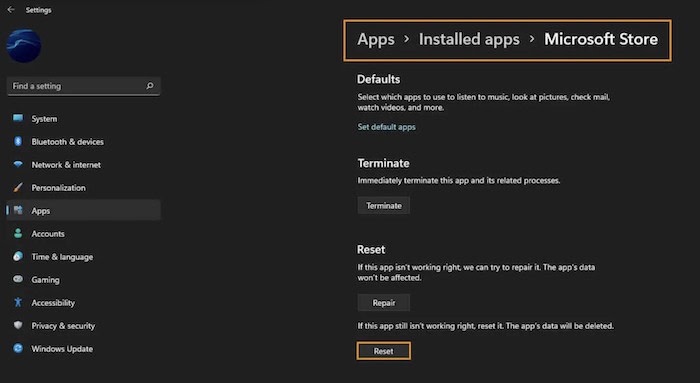700x383 pixels.
Task: Navigate to Apps breadcrumb
Action: coord(376,39)
